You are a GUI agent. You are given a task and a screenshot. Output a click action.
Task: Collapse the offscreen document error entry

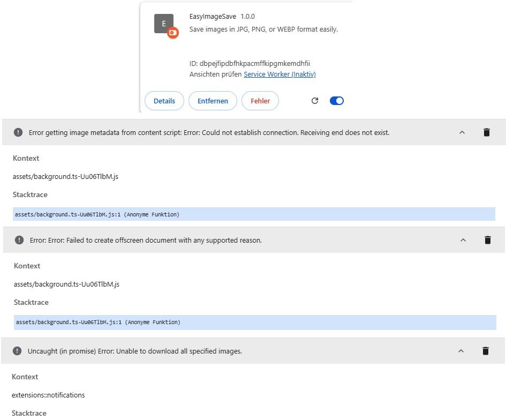coord(463,240)
